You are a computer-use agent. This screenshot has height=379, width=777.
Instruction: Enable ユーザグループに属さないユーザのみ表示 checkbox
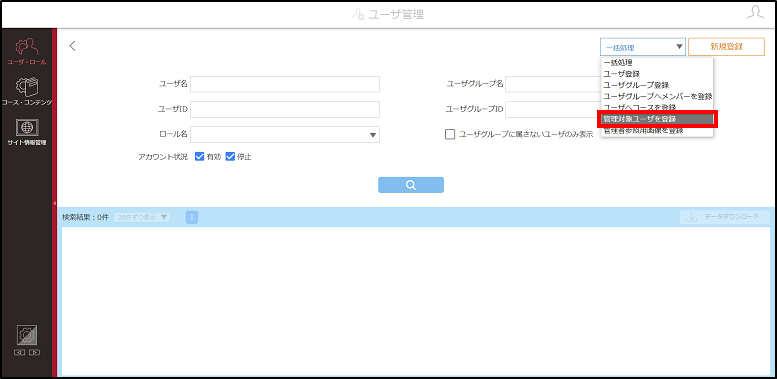click(x=450, y=134)
